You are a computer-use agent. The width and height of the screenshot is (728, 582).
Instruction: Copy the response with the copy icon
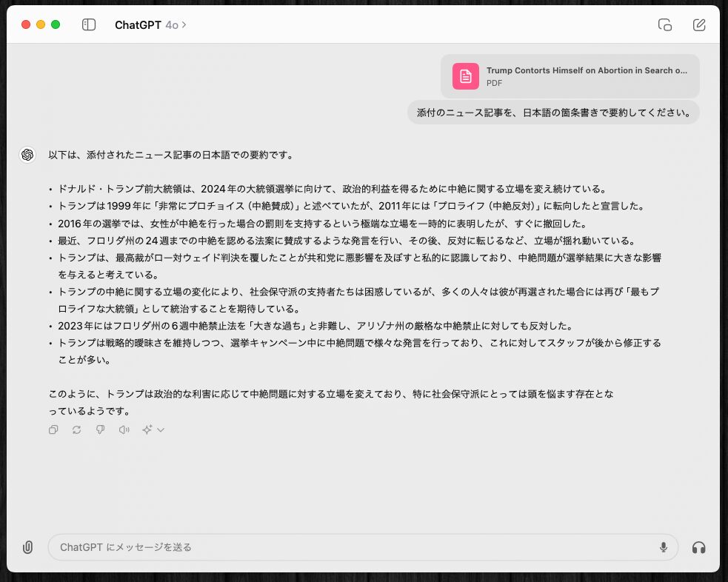(x=53, y=429)
